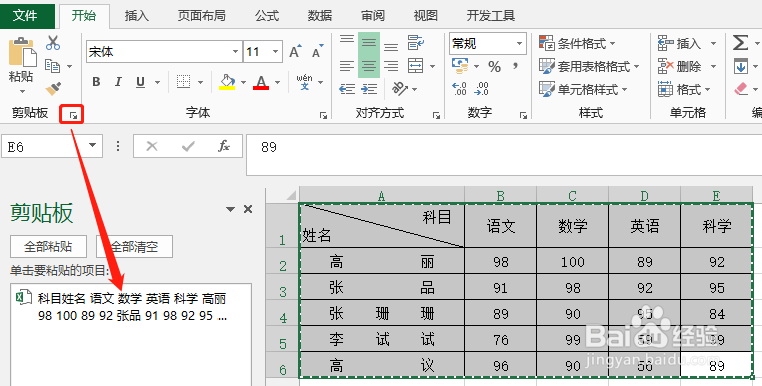Switch to the 开发工具 tab

coord(490,16)
